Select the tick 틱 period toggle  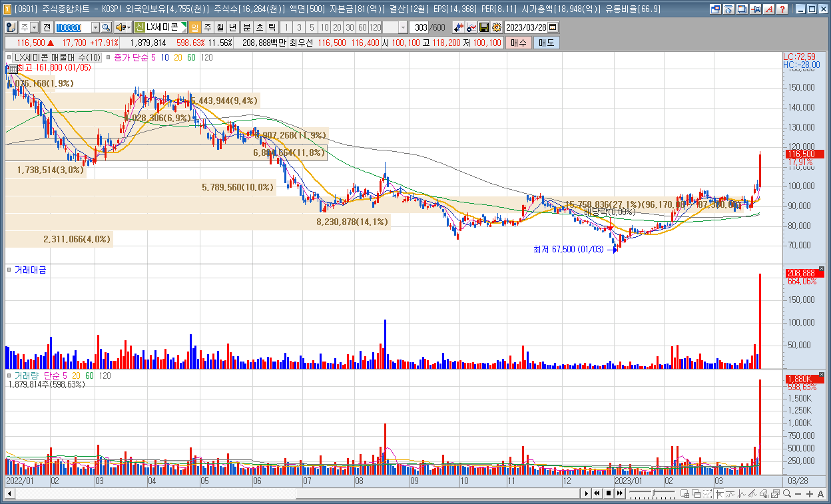click(272, 27)
